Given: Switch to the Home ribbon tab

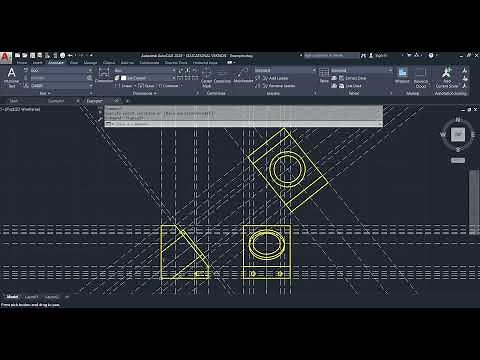Looking at the screenshot, I should (x=22, y=63).
